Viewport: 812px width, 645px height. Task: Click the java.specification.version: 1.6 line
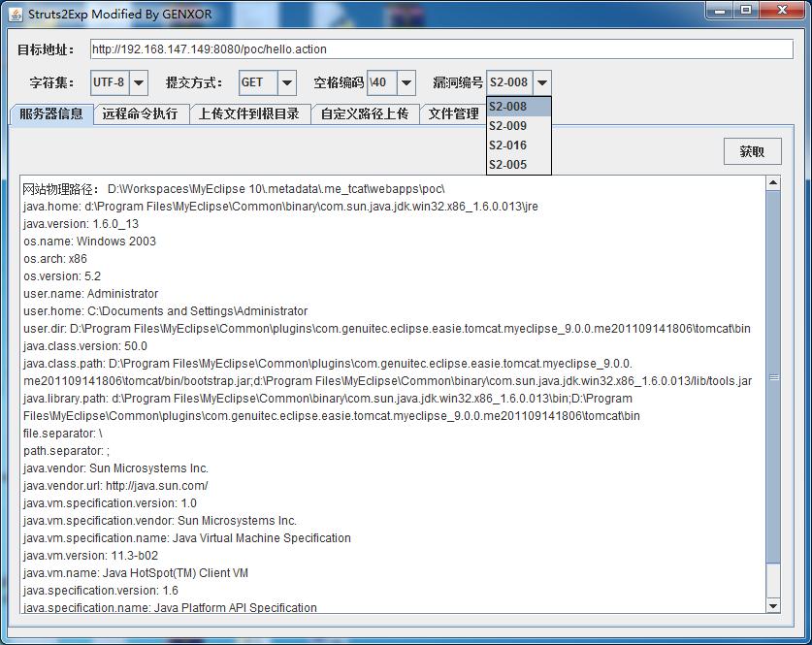click(101, 591)
